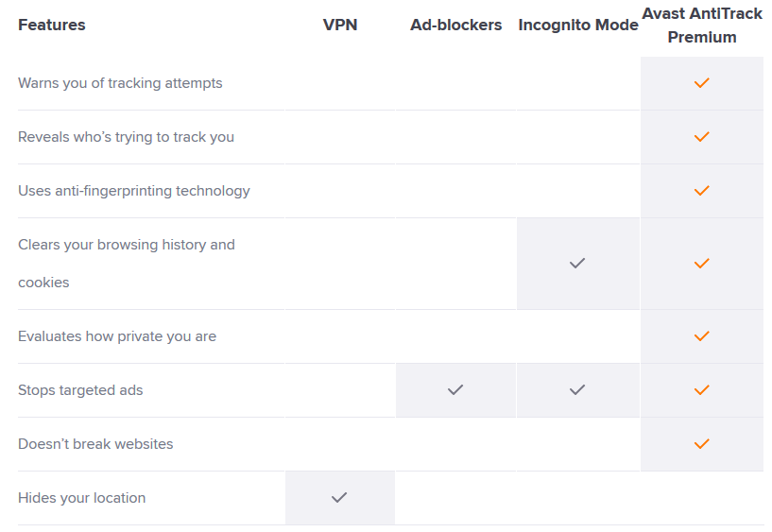Click Incognito Mode checkmark for Clears browsing history
772x532 pixels.
(x=577, y=264)
